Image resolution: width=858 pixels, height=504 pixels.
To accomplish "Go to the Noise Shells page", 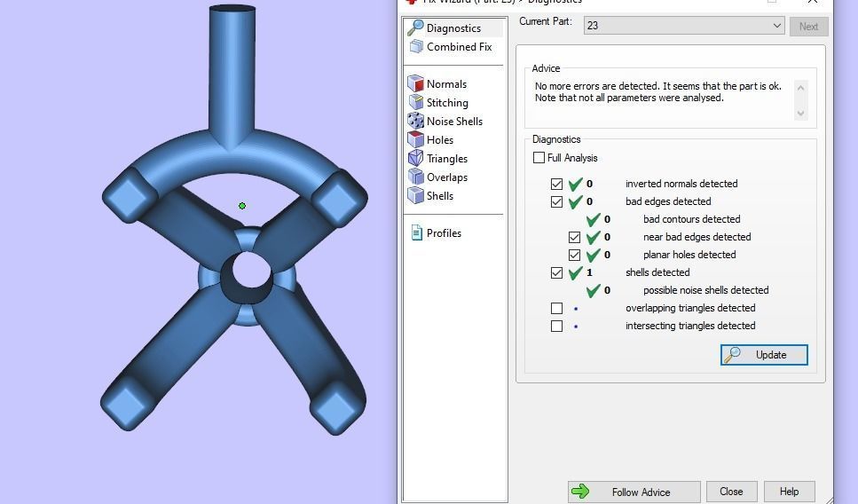I will point(454,121).
